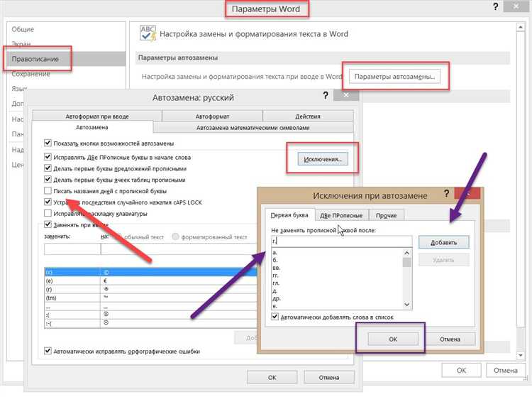Screen dimensions: 532x397
Task: Enable Исправлять раскладку клавиатуры checkbox
Action: tap(48, 213)
